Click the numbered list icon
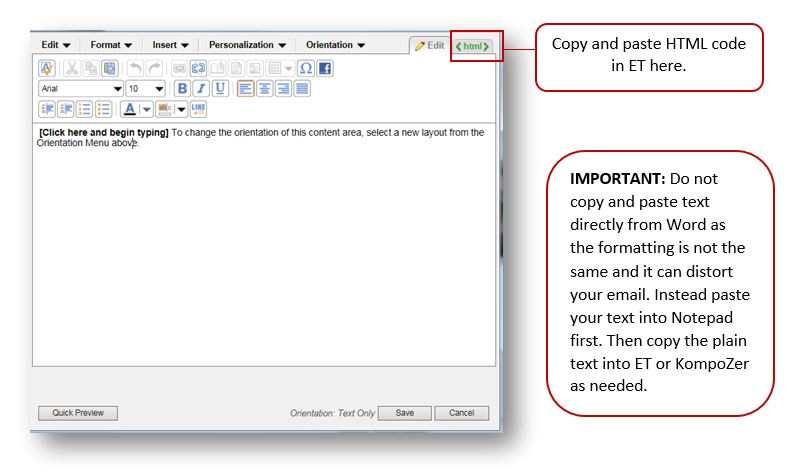The image size is (812, 476). (x=85, y=109)
